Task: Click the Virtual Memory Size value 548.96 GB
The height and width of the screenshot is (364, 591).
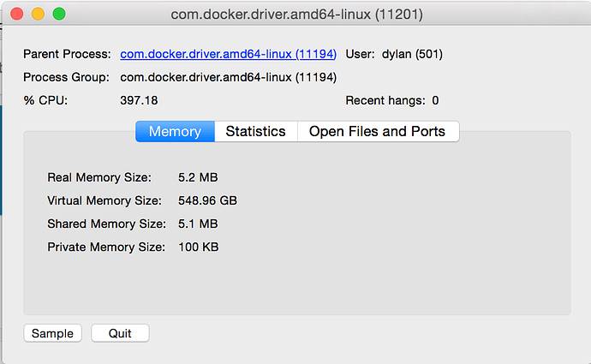Action: [207, 200]
